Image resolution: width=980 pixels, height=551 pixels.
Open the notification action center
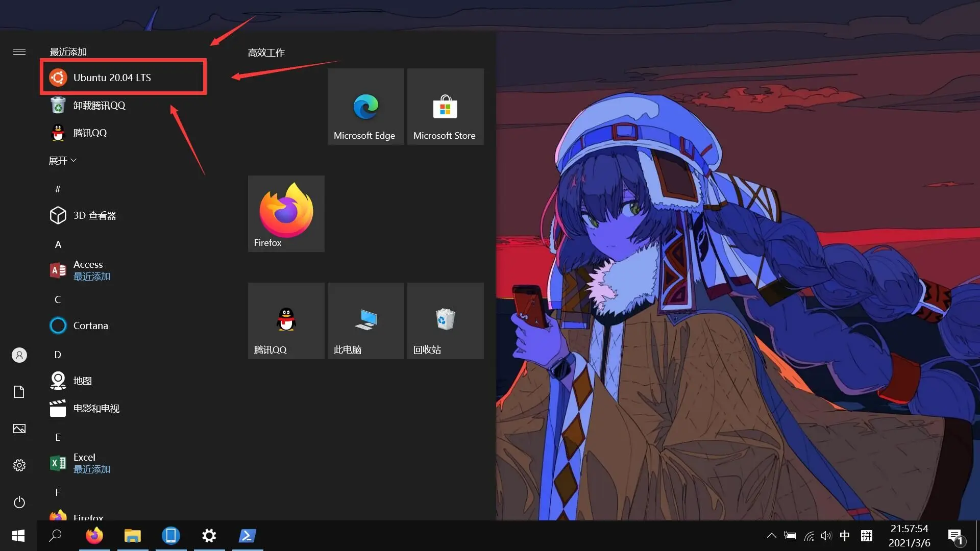pos(956,536)
